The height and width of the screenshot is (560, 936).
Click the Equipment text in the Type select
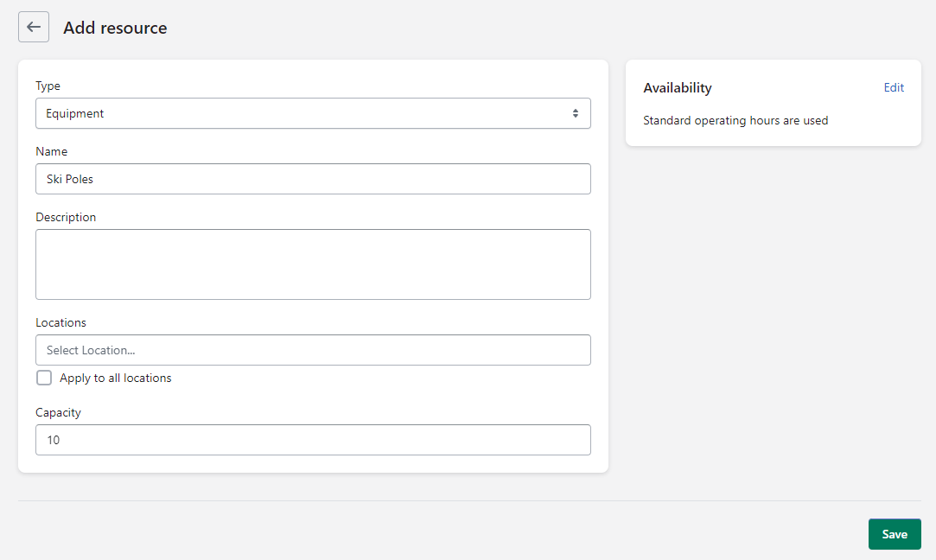click(x=74, y=113)
